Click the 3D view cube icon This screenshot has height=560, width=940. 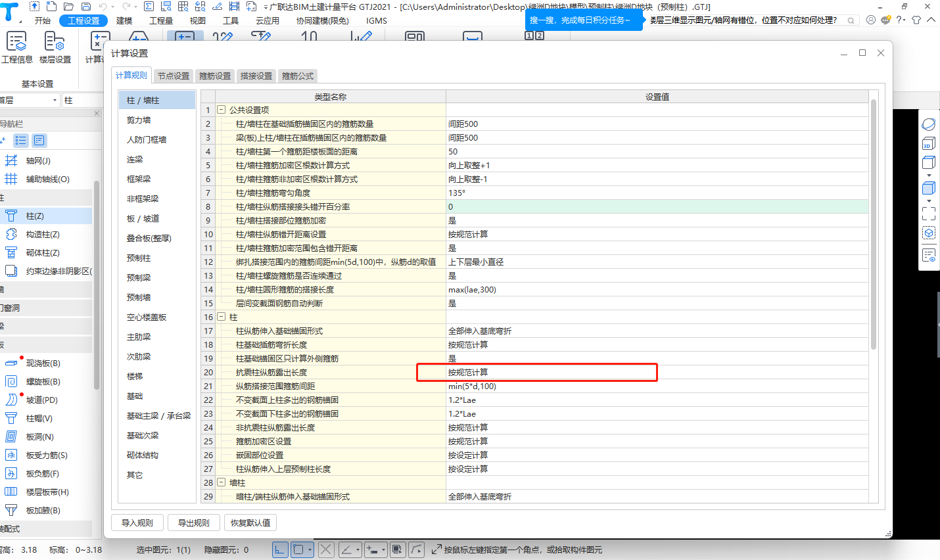(929, 143)
